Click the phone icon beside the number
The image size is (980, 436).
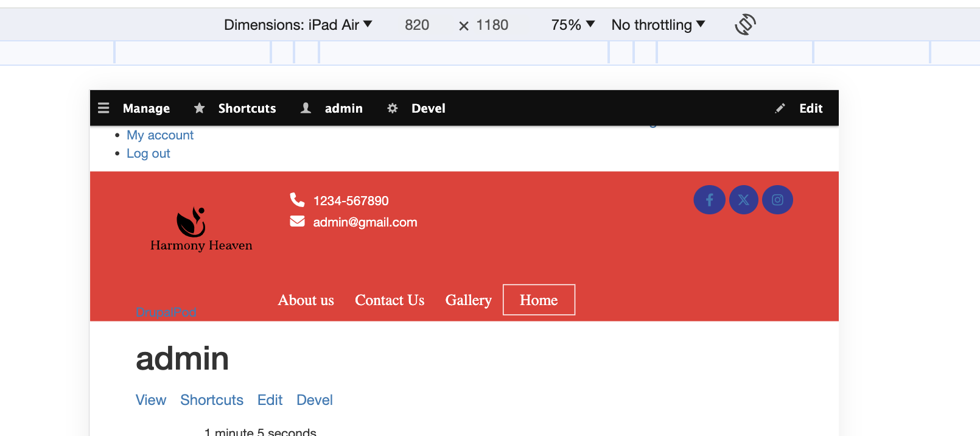297,200
